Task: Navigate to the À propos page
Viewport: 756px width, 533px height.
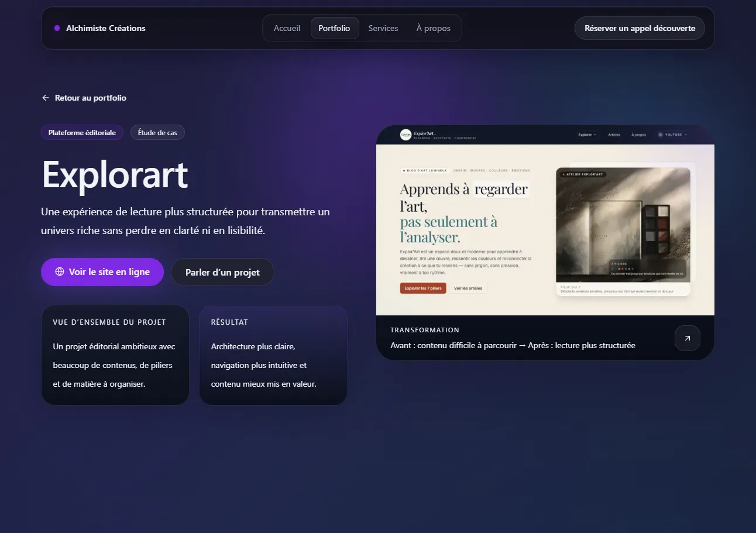Action: (x=433, y=28)
